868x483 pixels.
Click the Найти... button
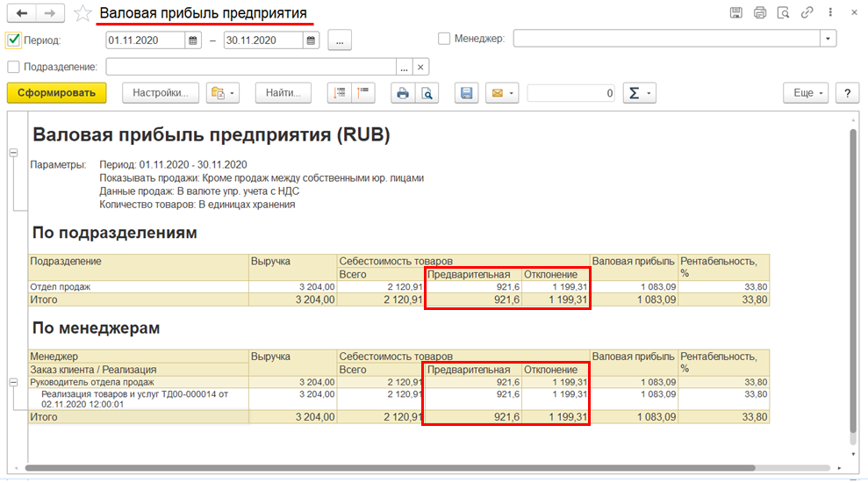(283, 93)
